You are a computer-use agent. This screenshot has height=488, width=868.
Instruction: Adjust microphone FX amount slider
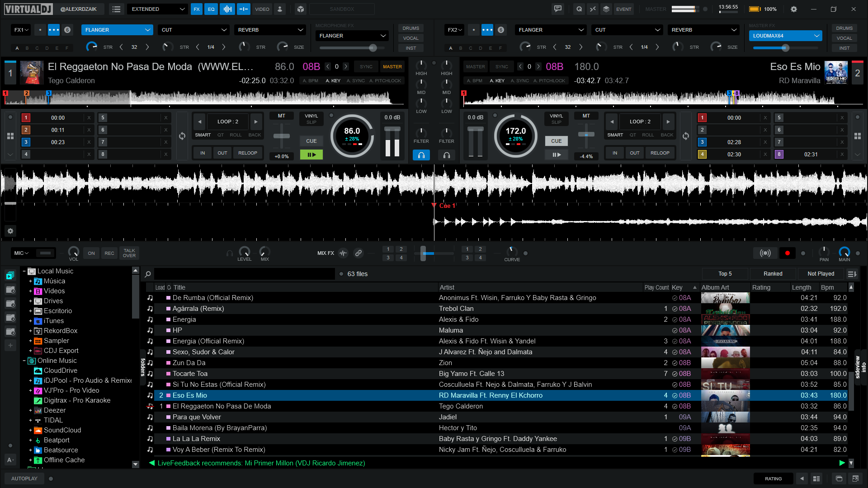click(372, 48)
